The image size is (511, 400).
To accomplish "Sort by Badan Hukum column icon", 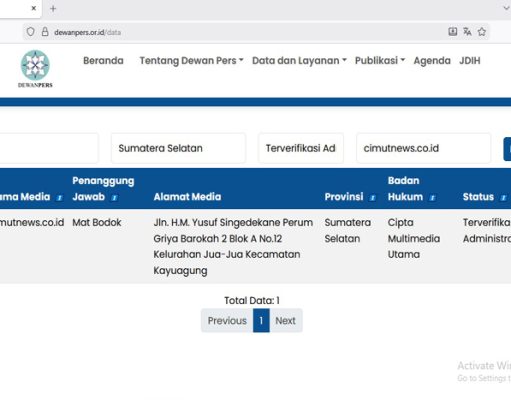I will (432, 198).
